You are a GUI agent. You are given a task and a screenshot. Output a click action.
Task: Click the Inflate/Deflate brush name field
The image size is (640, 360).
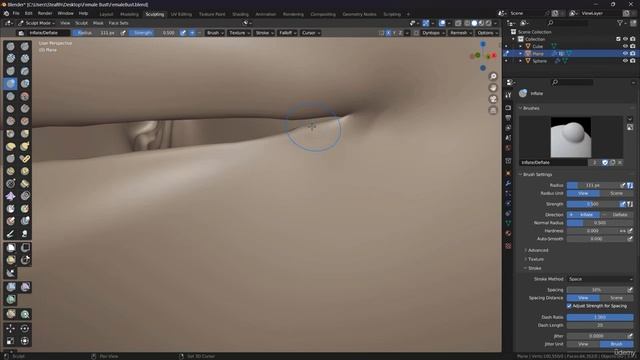[x=553, y=162]
